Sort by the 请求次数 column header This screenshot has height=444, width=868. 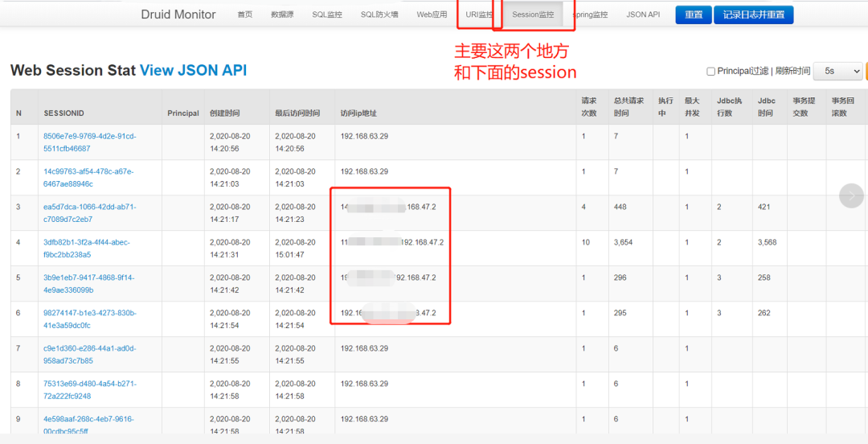click(588, 106)
